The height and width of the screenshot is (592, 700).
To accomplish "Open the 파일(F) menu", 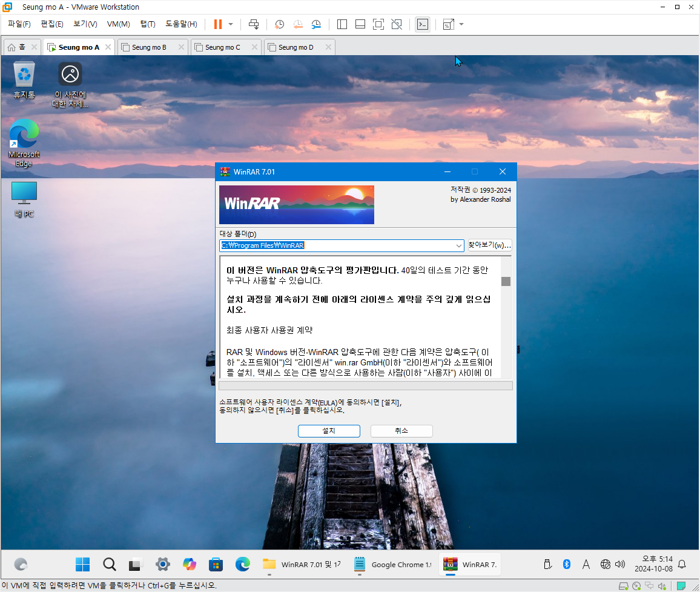I will pyautogui.click(x=19, y=24).
